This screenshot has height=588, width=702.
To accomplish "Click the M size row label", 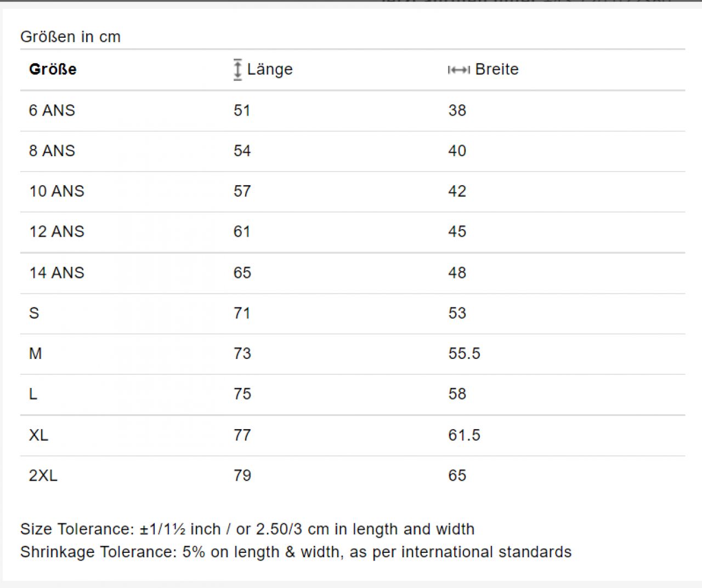I will 36,354.
